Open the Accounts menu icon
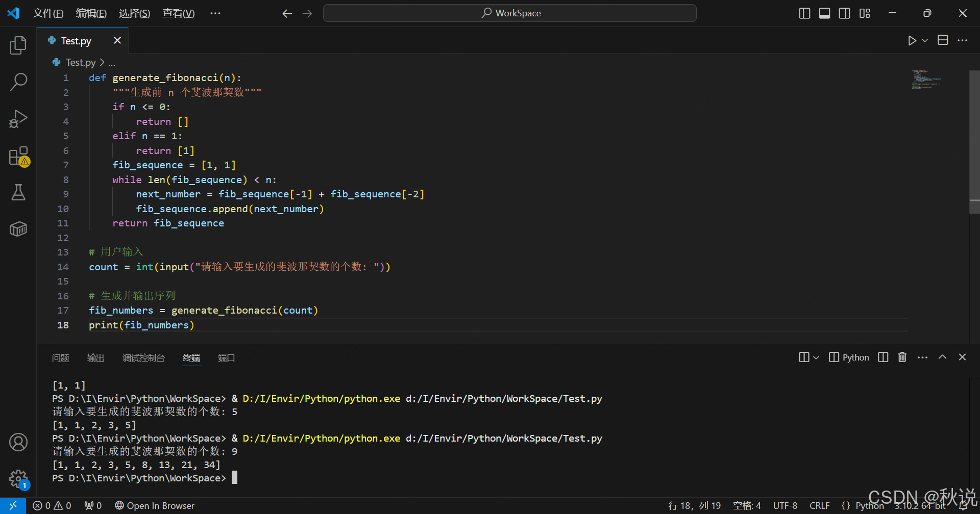980x514 pixels. 18,442
